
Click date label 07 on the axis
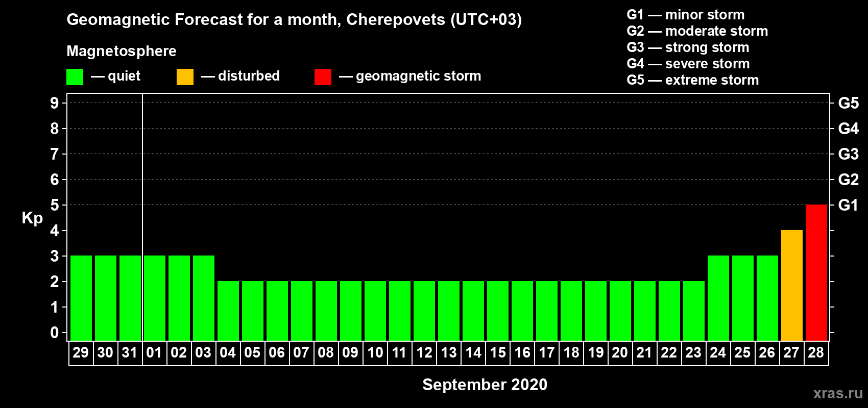click(301, 353)
